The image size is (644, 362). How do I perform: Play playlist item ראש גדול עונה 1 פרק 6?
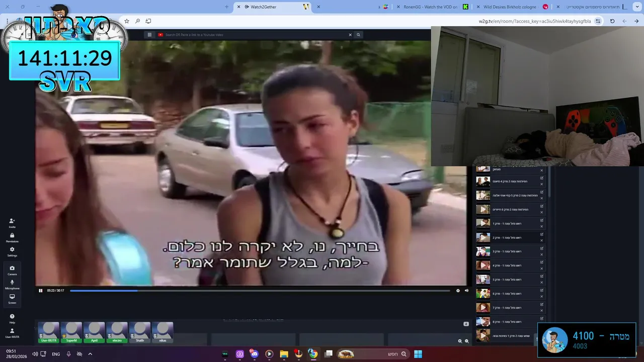coord(483,294)
